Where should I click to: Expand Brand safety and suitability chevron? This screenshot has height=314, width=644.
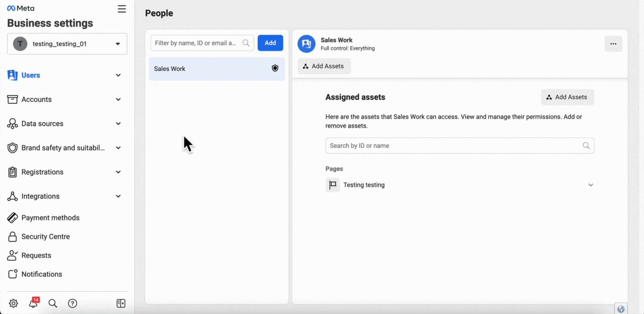118,148
